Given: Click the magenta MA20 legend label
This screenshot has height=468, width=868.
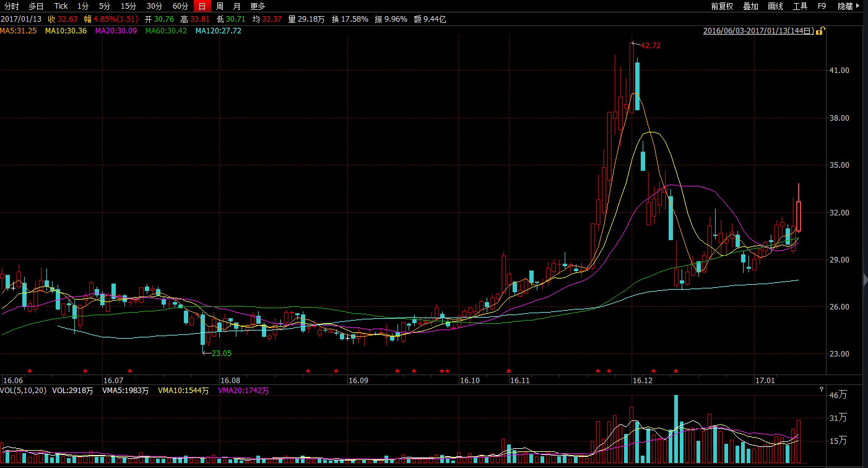Looking at the screenshot, I should tap(117, 30).
